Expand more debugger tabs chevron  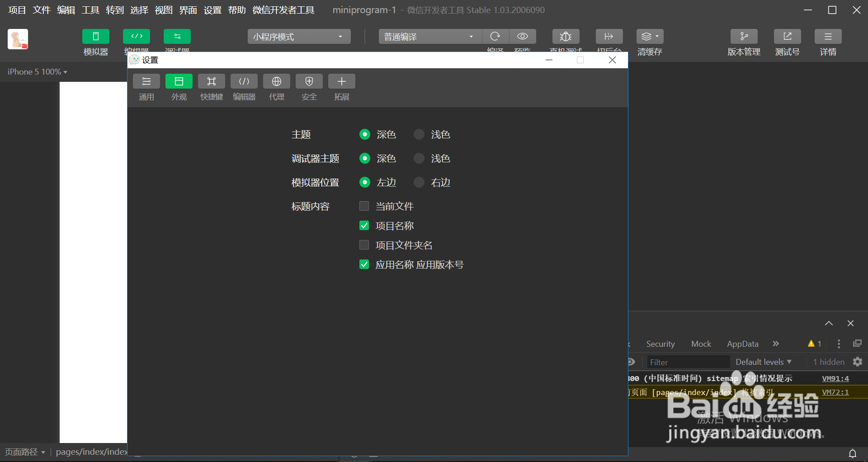pyautogui.click(x=776, y=344)
